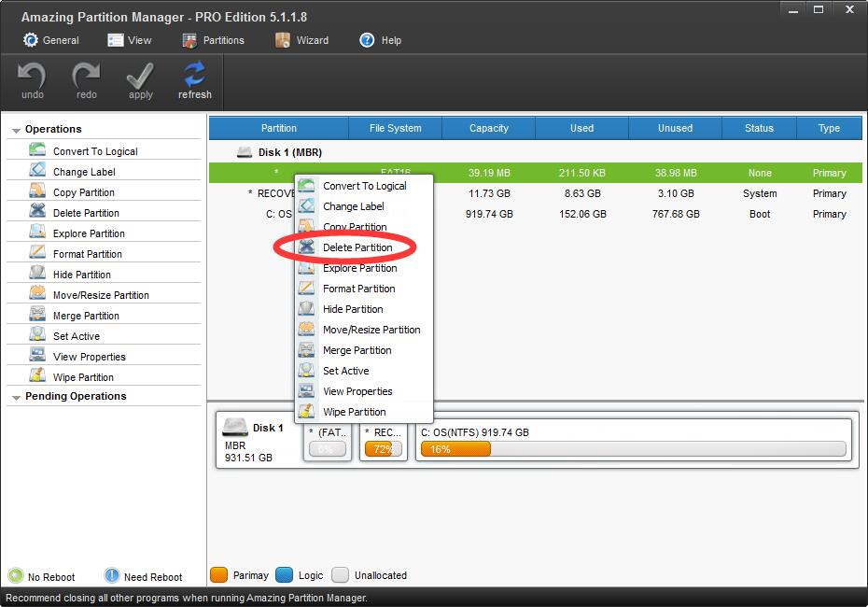Image resolution: width=868 pixels, height=607 pixels.
Task: Click the blue Need Reboot indicator icon
Action: pos(112,576)
